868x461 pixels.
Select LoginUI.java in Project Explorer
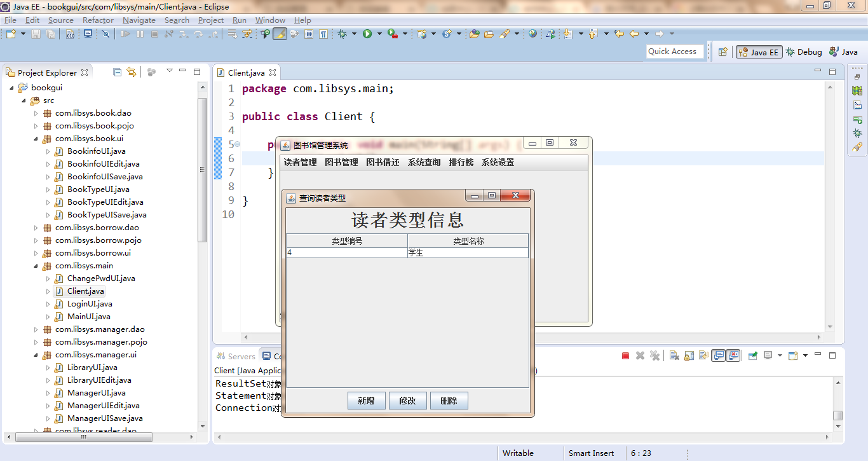coord(90,304)
